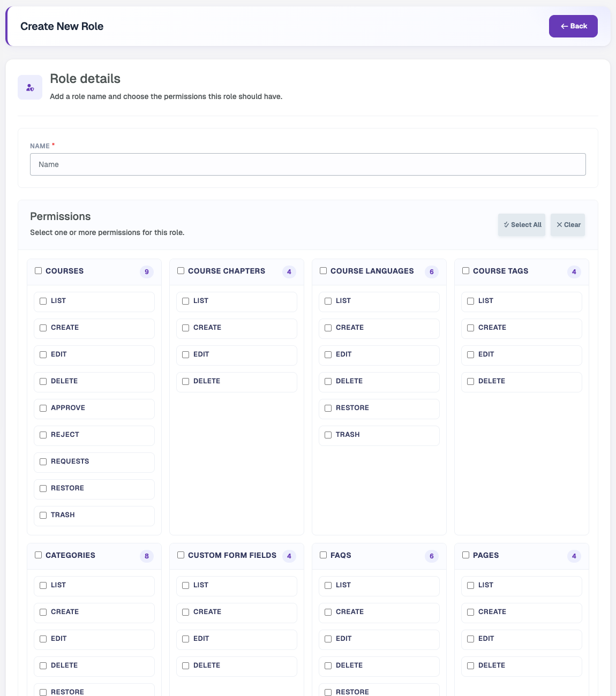Check RESTORE under Courses
The height and width of the screenshot is (696, 616).
pos(43,489)
